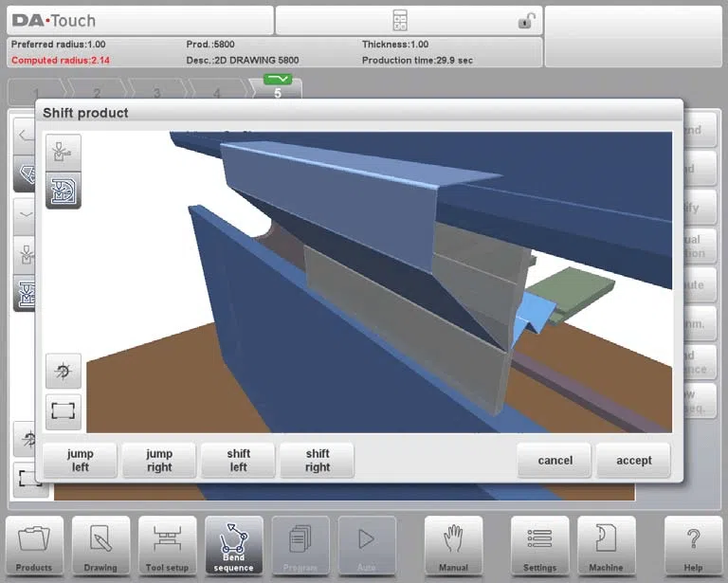The image size is (728, 583).
Task: Open Manual mode
Action: (x=454, y=546)
